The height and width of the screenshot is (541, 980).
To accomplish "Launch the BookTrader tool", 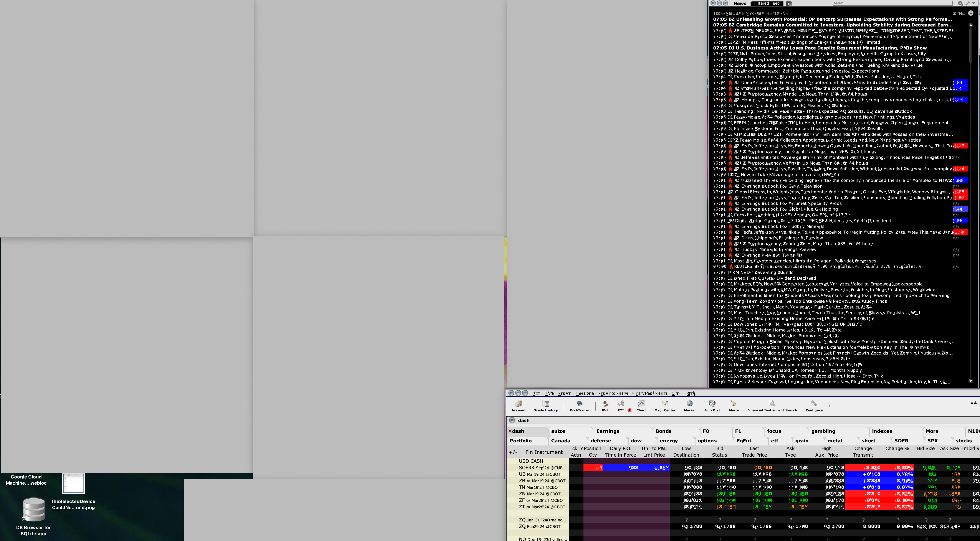I will pos(579,405).
